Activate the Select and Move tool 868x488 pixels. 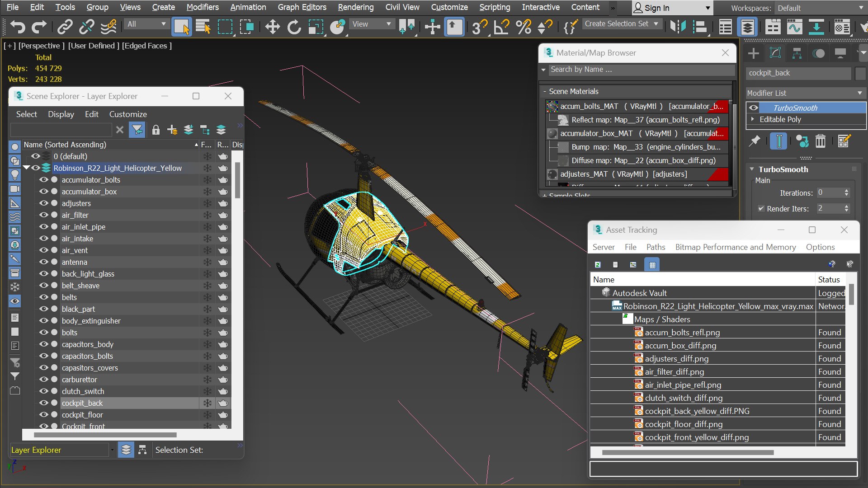pos(272,27)
